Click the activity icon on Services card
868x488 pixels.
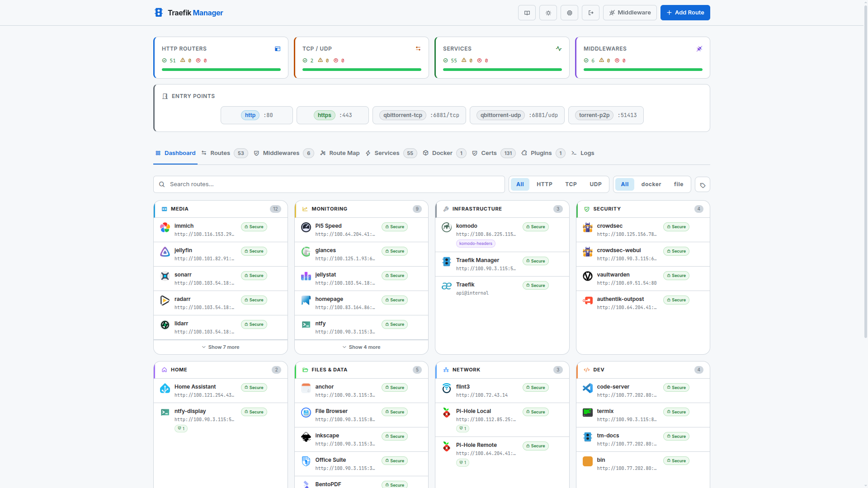pos(559,49)
